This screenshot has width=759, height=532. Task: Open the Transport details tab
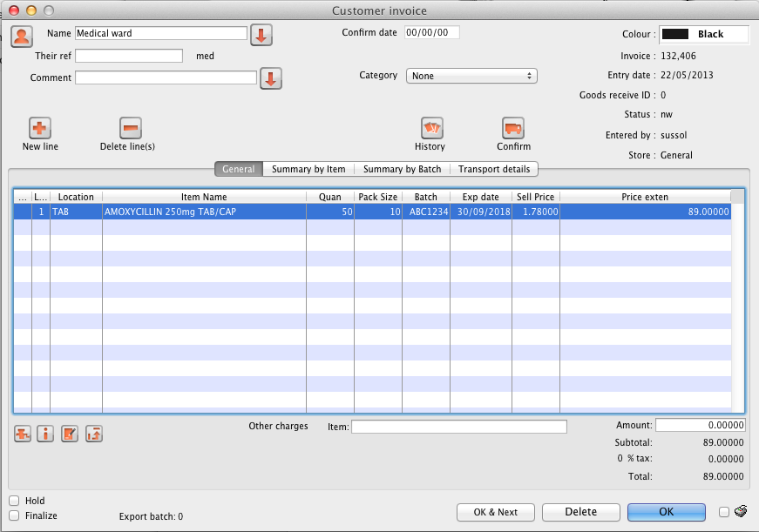pos(494,169)
